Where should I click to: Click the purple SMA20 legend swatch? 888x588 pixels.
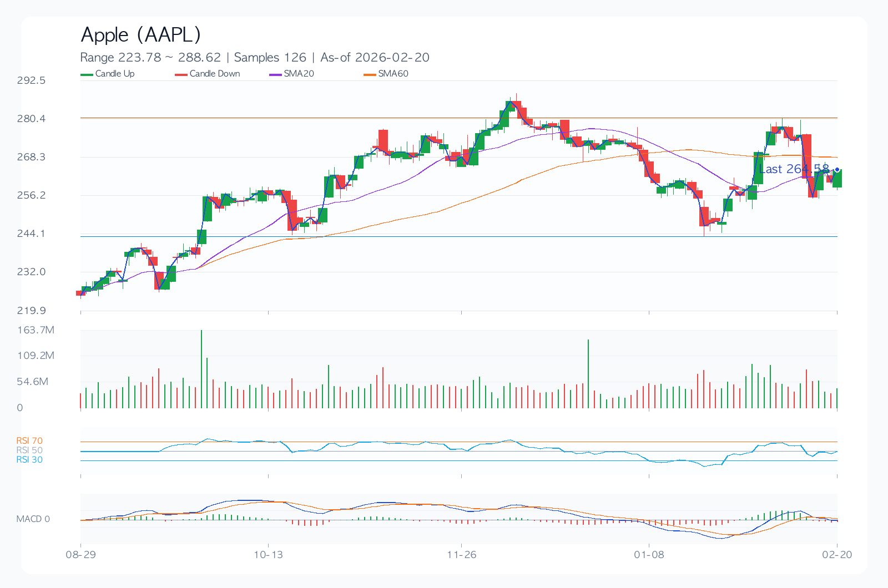tap(276, 74)
